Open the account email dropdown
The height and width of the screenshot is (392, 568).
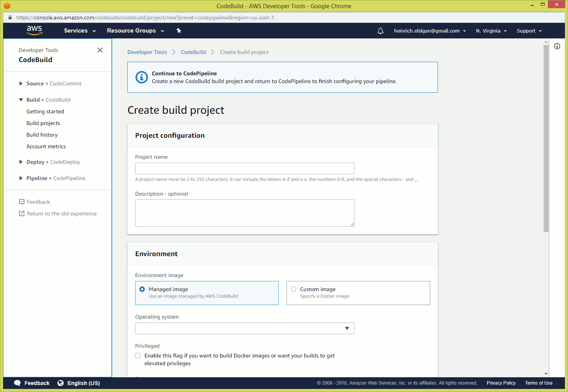[430, 31]
